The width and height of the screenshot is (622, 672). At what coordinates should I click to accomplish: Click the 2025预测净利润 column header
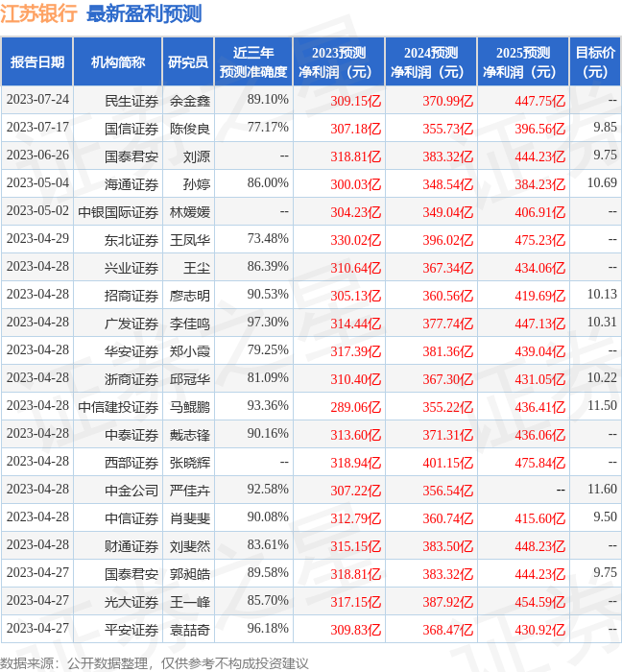click(523, 62)
